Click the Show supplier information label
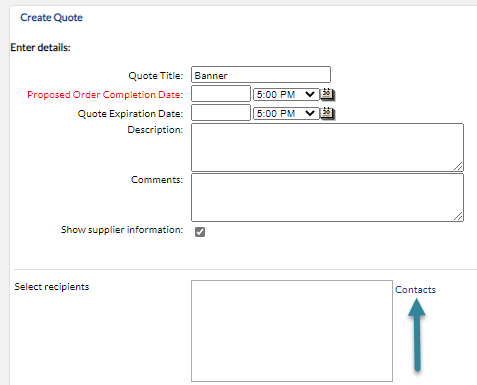This screenshot has height=385, width=477. [x=122, y=230]
